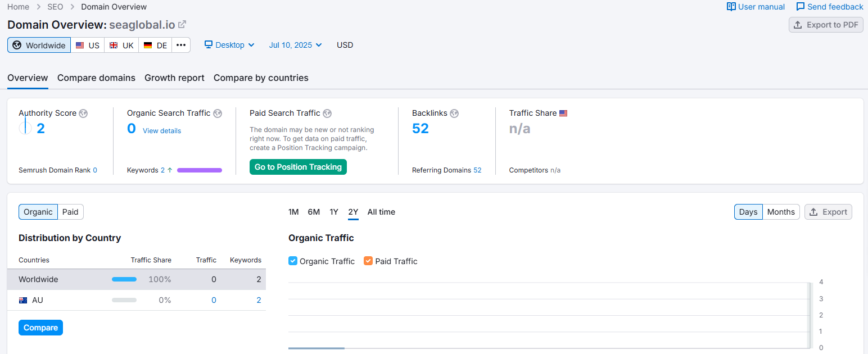This screenshot has height=354, width=868.
Task: Select the US flag database
Action: [x=88, y=45]
